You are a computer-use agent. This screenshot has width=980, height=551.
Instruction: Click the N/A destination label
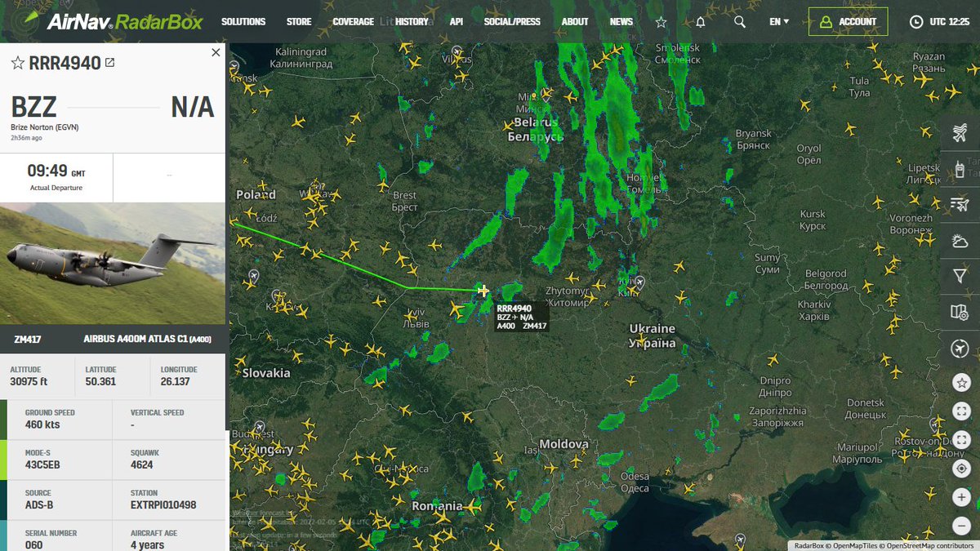193,107
